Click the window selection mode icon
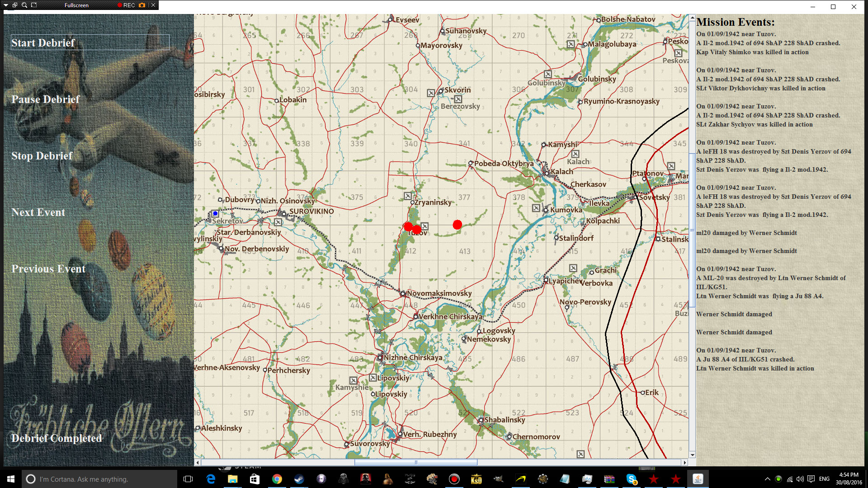Screen dimensions: 868x488 (x=15, y=5)
